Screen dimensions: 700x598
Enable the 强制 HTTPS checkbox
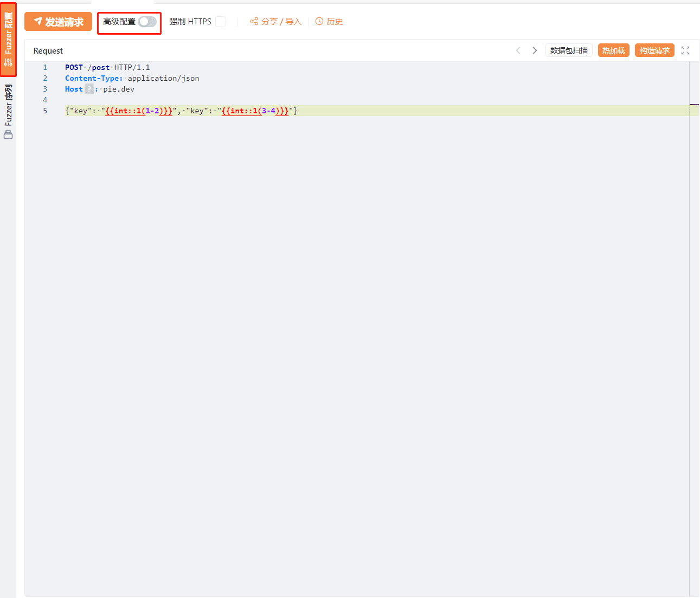[221, 22]
